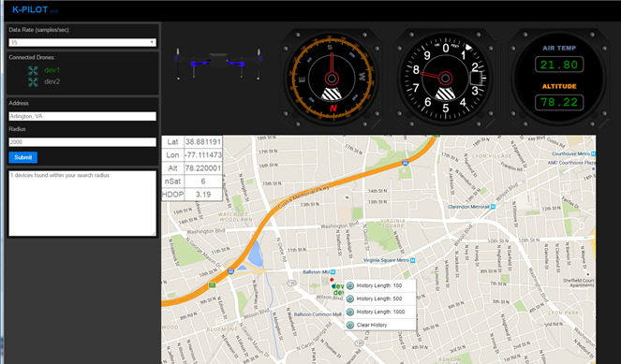Select History Length: 500 menu entry
The width and height of the screenshot is (621, 364).
pyautogui.click(x=380, y=298)
